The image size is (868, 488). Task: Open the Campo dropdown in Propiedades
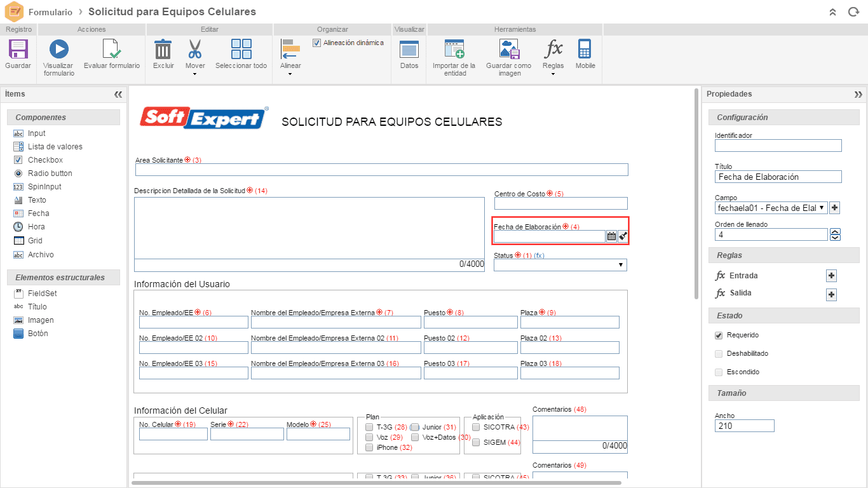coord(771,208)
